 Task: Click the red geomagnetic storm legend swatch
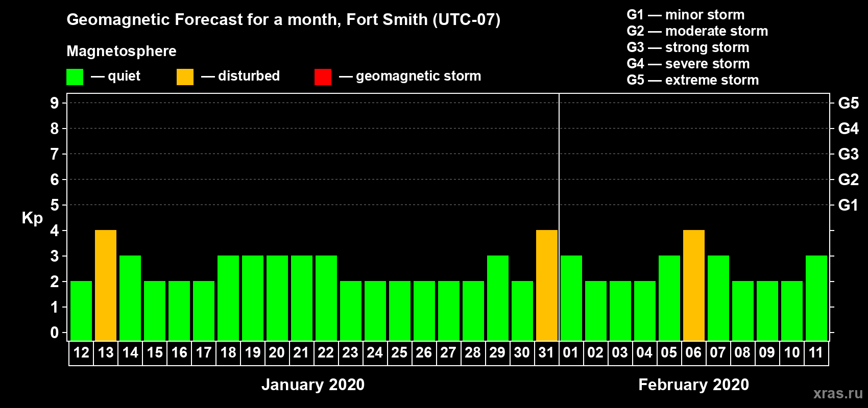pos(323,77)
